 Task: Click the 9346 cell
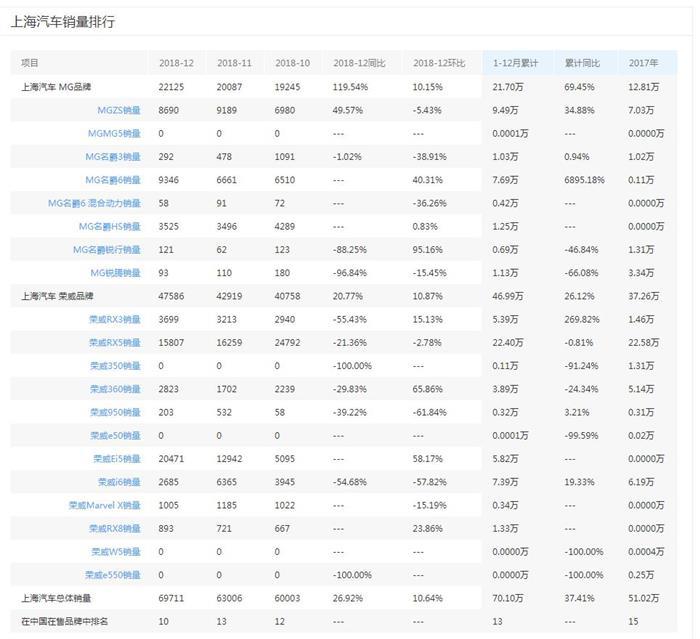(168, 180)
